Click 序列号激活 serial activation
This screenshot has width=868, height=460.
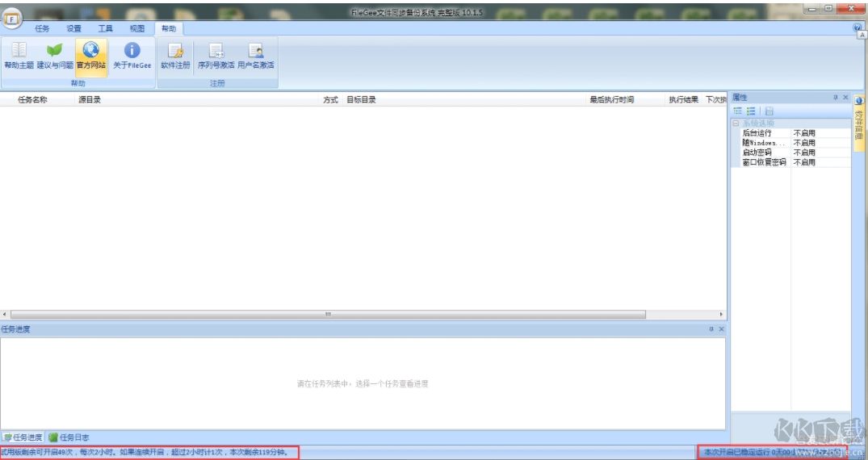pyautogui.click(x=216, y=56)
